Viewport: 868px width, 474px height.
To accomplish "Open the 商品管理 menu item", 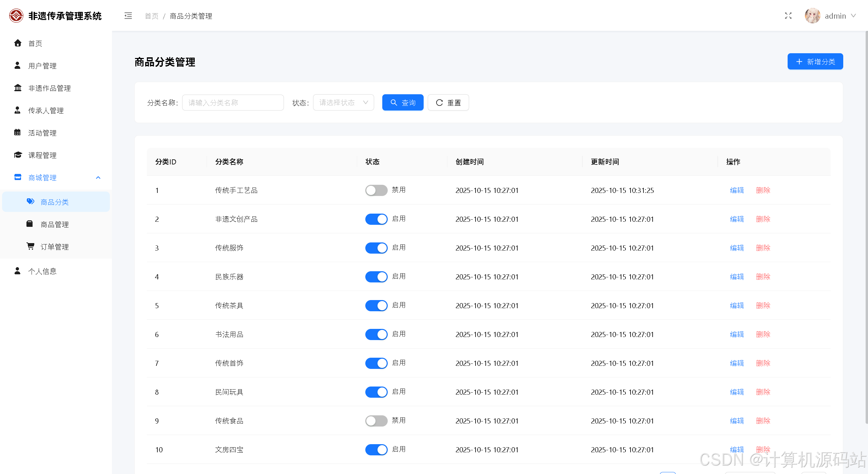I will tap(55, 224).
